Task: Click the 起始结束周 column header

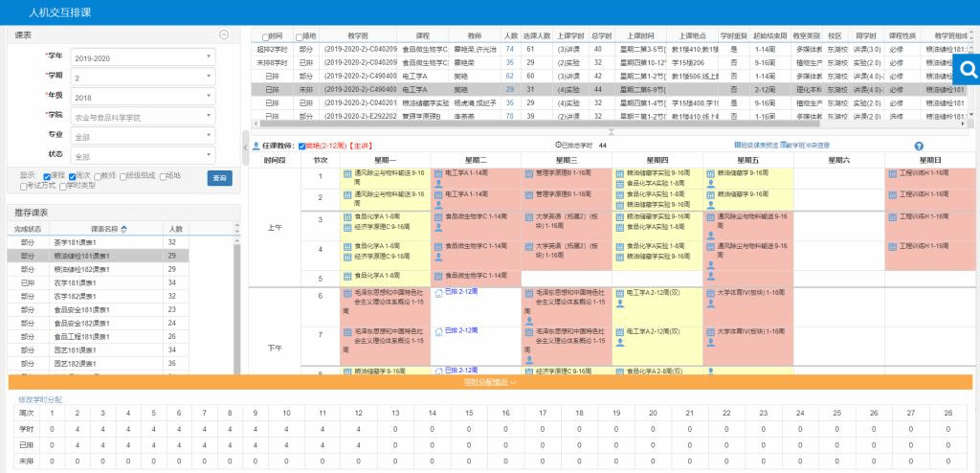Action: click(769, 35)
